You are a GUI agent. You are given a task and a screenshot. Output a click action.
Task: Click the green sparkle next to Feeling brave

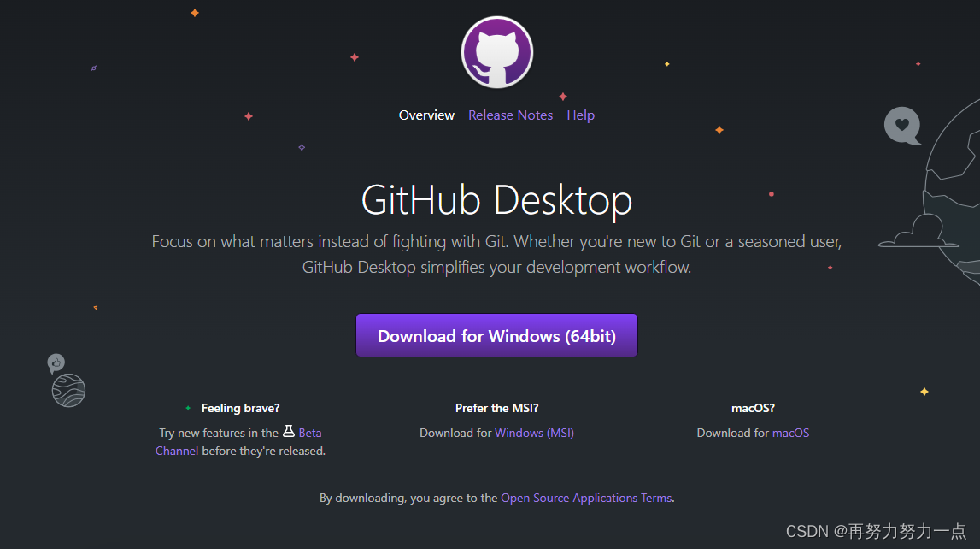pyautogui.click(x=187, y=408)
